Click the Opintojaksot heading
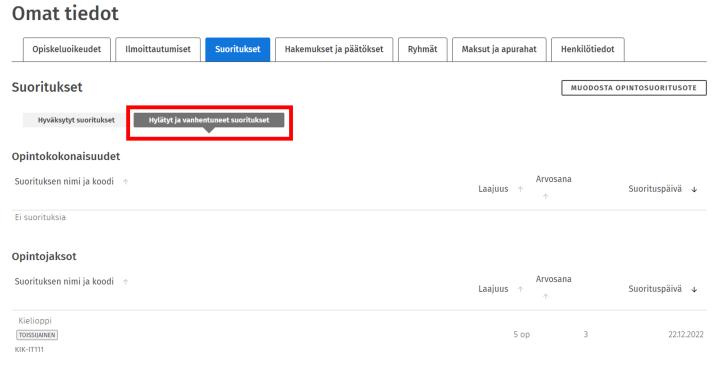The image size is (720, 365). click(44, 257)
